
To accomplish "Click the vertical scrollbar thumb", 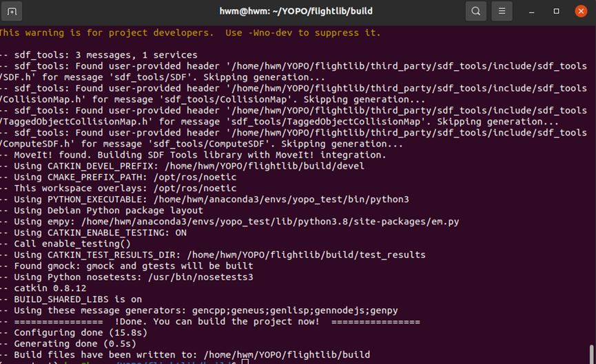I will point(591,354).
